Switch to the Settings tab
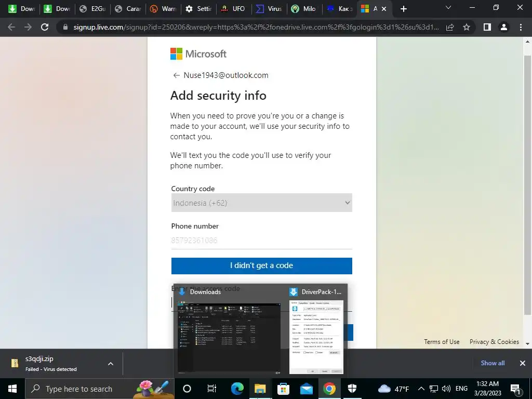This screenshot has height=399, width=532. click(x=199, y=9)
